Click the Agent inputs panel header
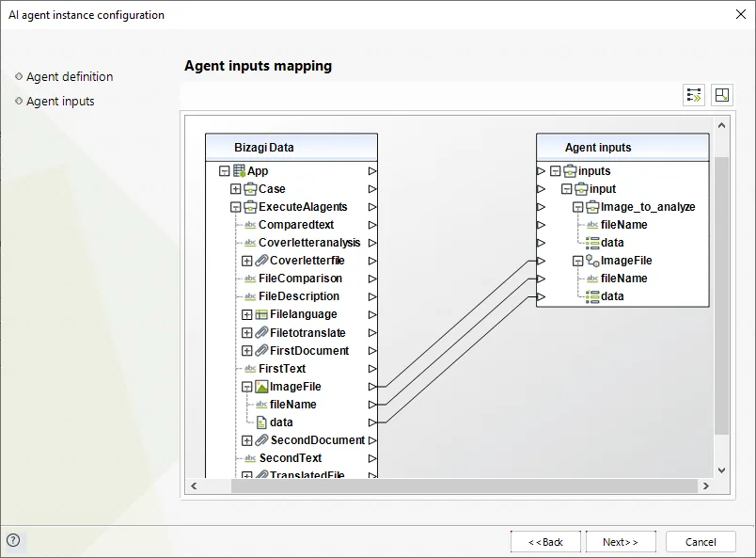756x558 pixels. click(622, 147)
